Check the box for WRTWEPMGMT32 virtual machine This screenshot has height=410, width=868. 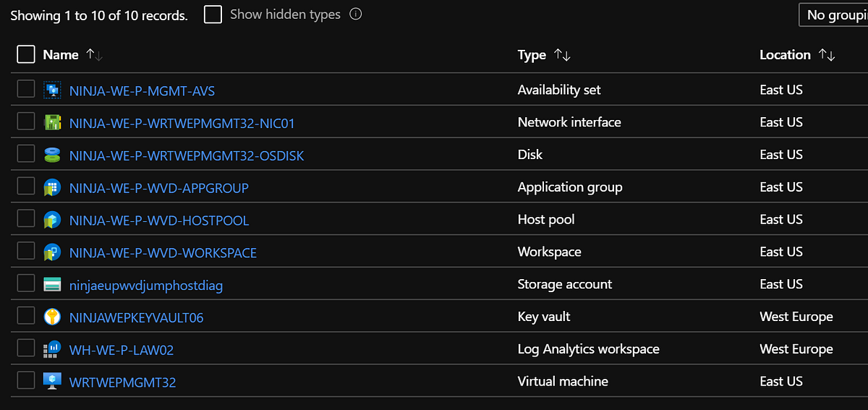(x=26, y=380)
